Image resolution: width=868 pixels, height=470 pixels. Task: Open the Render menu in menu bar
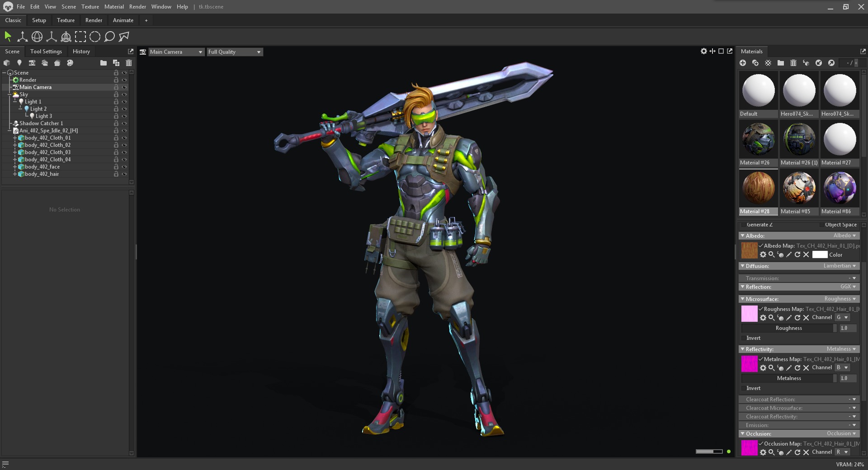pyautogui.click(x=137, y=7)
